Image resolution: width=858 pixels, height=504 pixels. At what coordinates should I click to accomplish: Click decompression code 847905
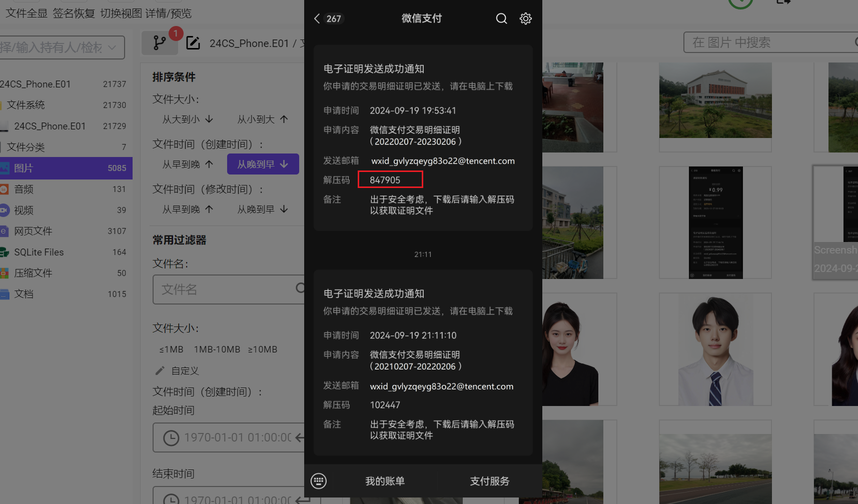pos(385,180)
